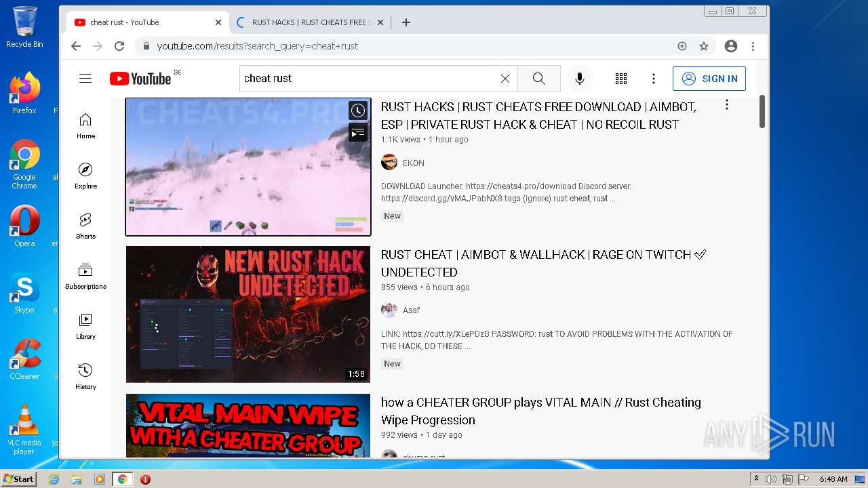Click the Asaf channel avatar

389,310
